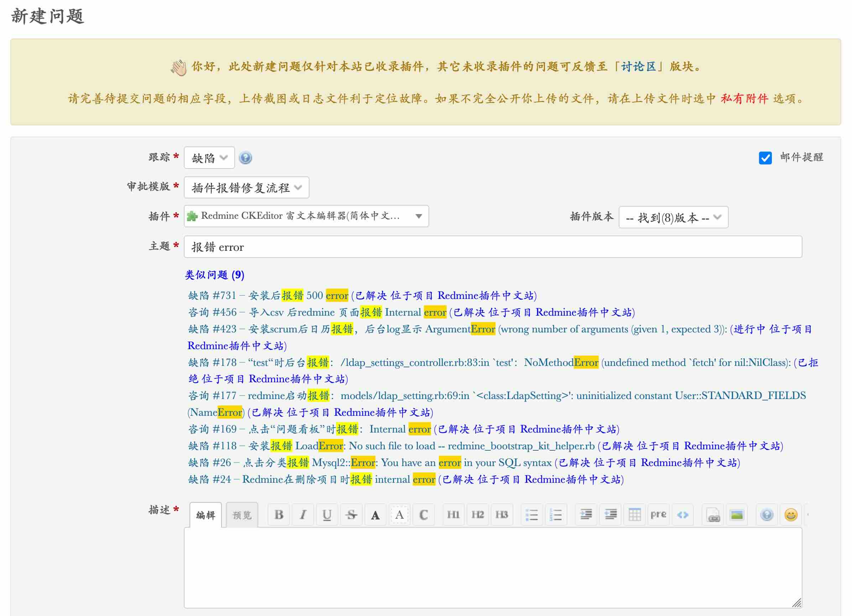This screenshot has width=852, height=616.
Task: Open emoji picker smiley icon
Action: 791,514
